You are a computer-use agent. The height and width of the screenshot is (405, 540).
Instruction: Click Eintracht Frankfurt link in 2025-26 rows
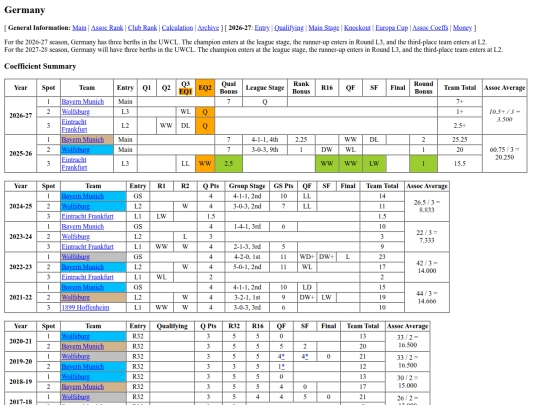pyautogui.click(x=74, y=164)
